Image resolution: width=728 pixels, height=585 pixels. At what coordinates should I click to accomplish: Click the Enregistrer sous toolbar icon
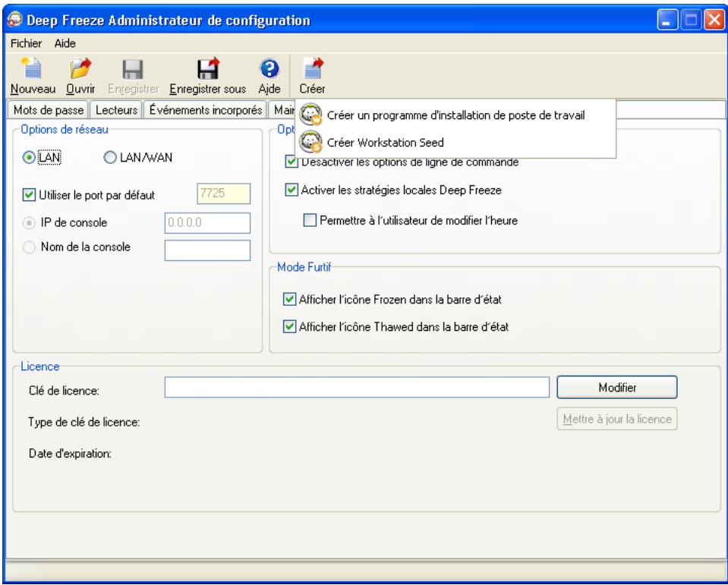click(207, 68)
